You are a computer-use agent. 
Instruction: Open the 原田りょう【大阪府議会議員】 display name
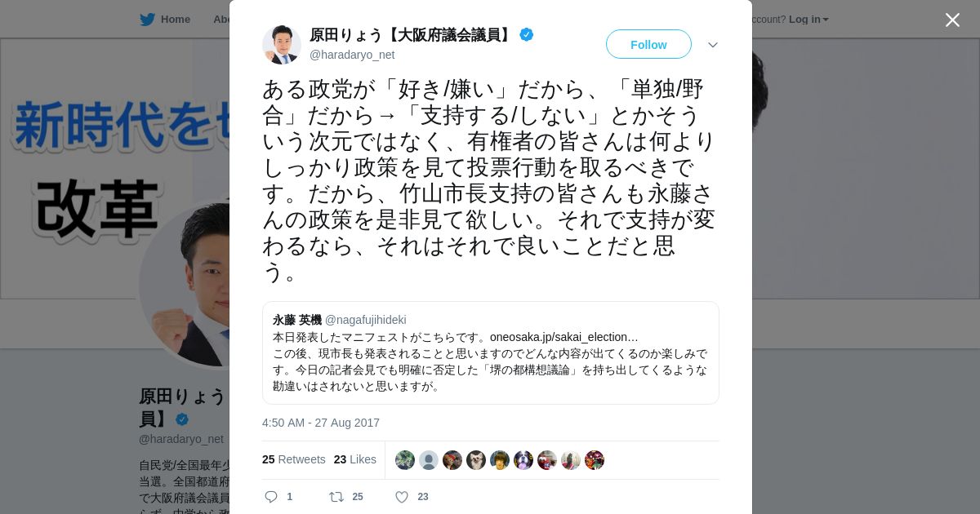click(x=412, y=34)
